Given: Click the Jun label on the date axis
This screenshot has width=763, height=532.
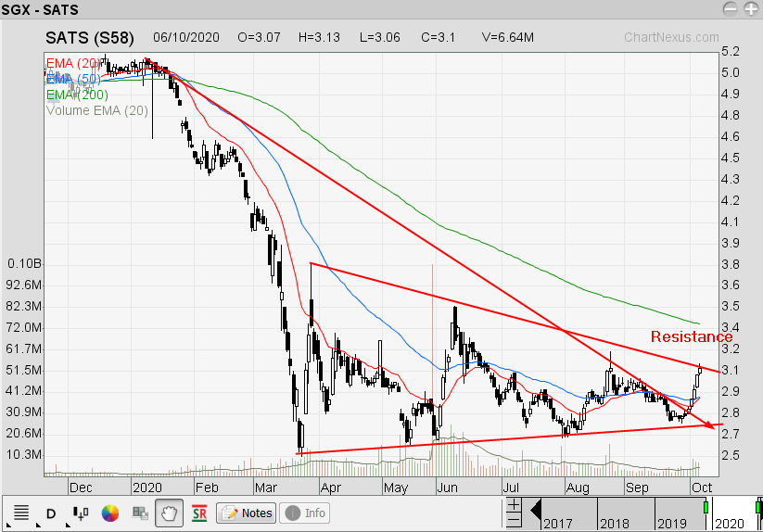Looking at the screenshot, I should click(447, 488).
